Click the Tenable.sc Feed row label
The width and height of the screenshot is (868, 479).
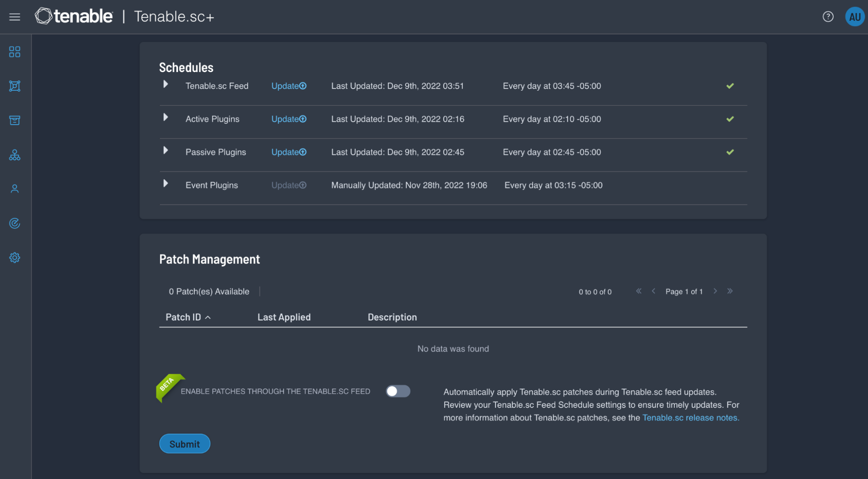(x=217, y=86)
